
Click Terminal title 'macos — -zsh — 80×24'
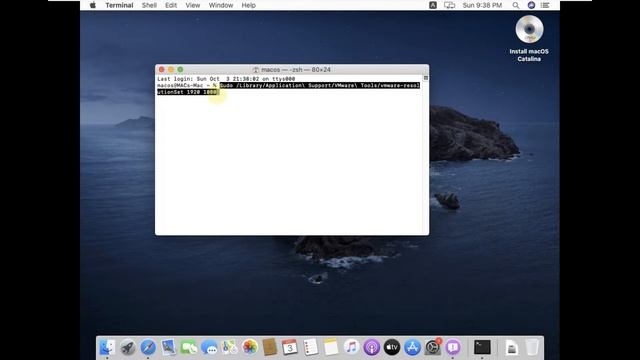pyautogui.click(x=296, y=70)
